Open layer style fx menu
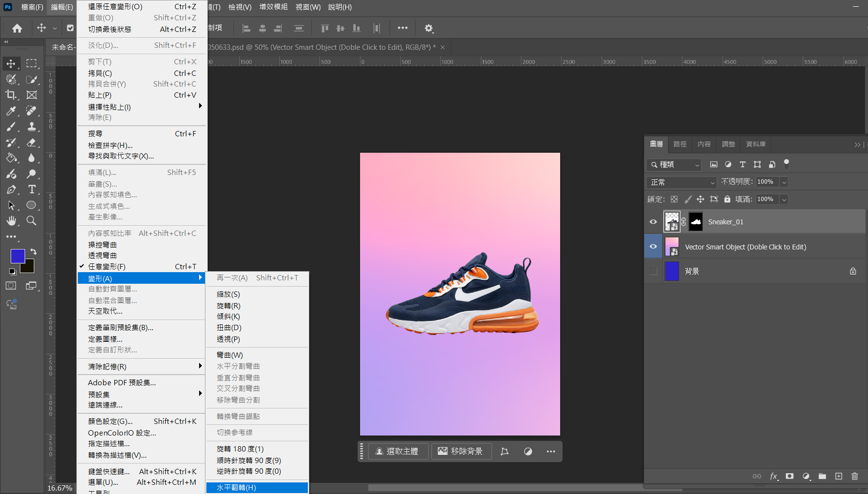 tap(773, 476)
